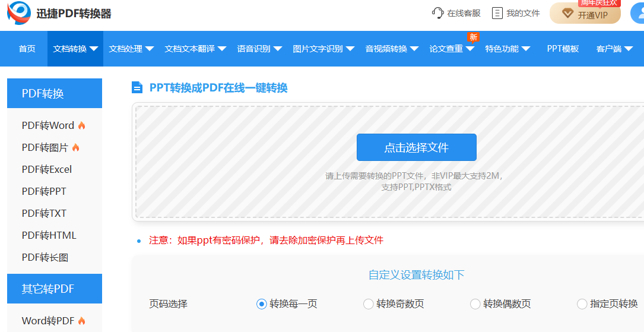Select the 转换每一页 radio option

point(261,304)
